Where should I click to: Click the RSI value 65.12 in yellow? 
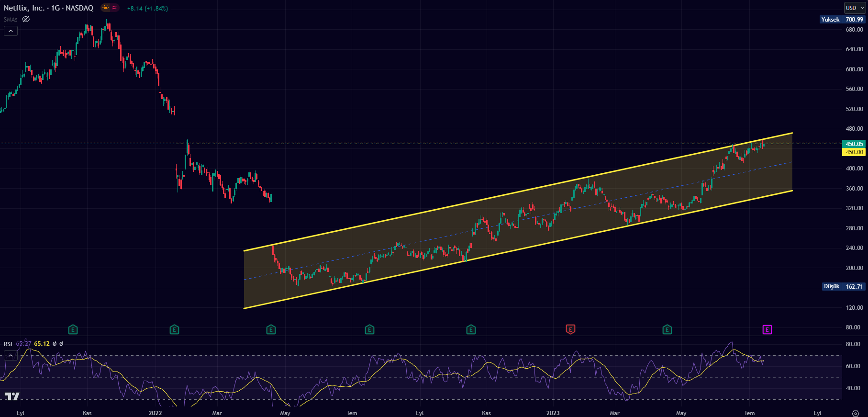point(42,344)
